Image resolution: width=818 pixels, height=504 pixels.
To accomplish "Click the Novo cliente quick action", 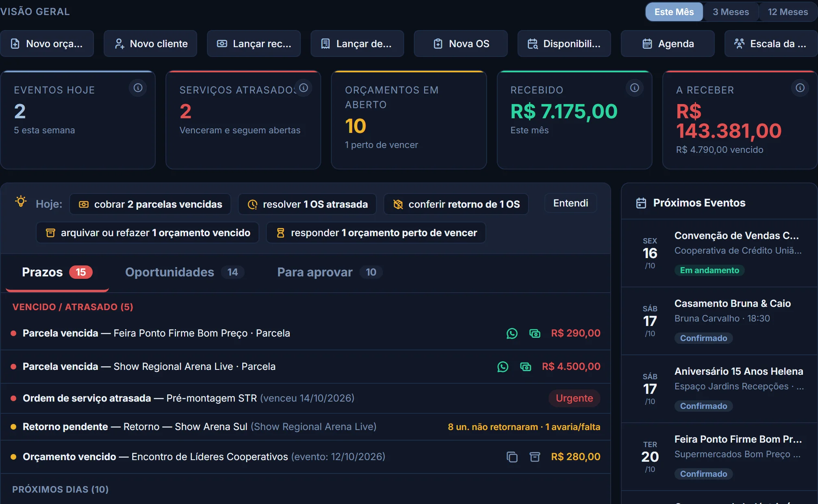I will 150,43.
